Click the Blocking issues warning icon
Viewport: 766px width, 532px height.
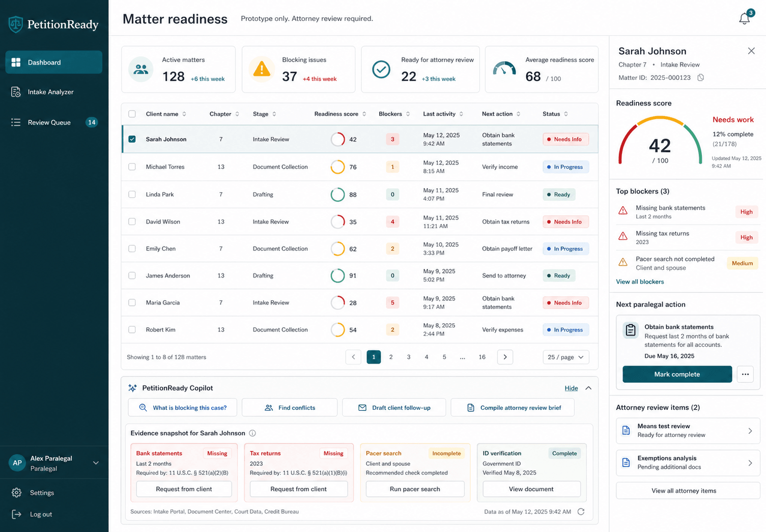(262, 69)
